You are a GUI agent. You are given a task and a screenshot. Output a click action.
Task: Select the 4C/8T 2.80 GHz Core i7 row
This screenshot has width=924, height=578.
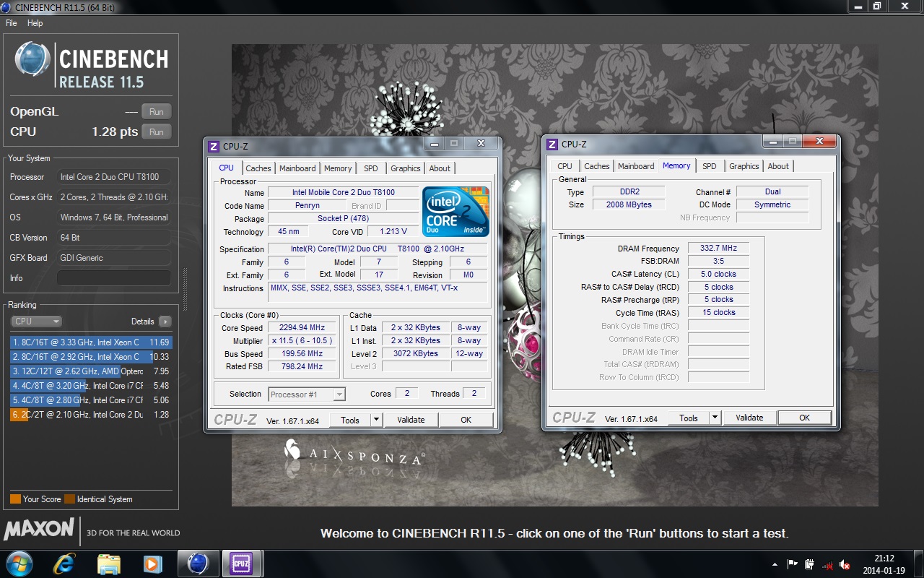click(91, 400)
